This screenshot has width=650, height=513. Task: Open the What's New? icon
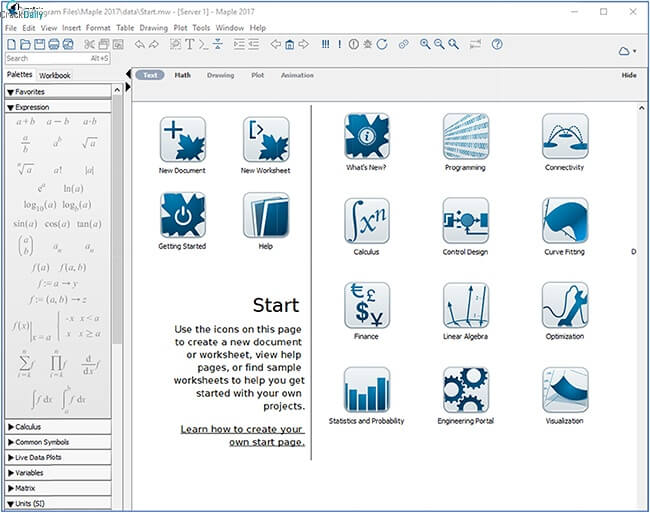point(366,136)
